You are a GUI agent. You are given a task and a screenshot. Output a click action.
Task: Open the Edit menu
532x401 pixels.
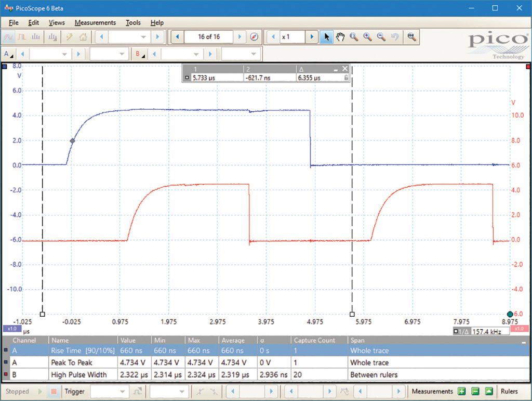pyautogui.click(x=34, y=23)
